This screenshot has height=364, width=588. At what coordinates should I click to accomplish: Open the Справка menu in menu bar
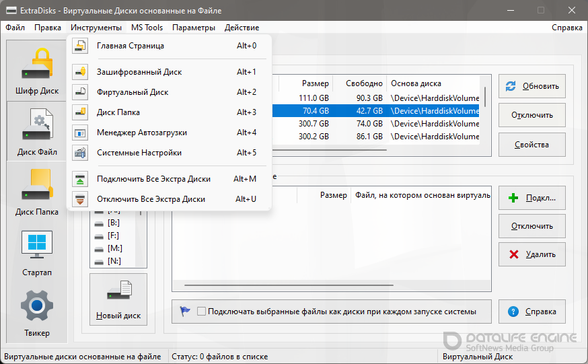point(567,28)
